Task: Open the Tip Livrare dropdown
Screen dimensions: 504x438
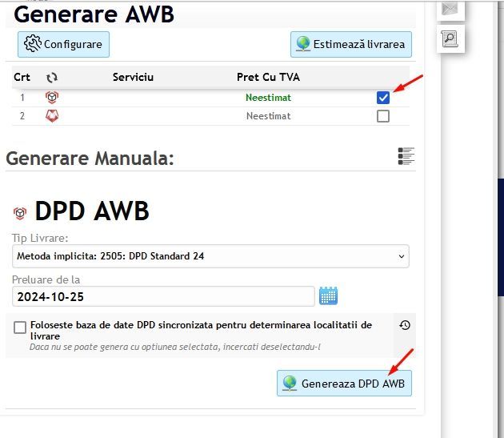Action: tap(210, 256)
